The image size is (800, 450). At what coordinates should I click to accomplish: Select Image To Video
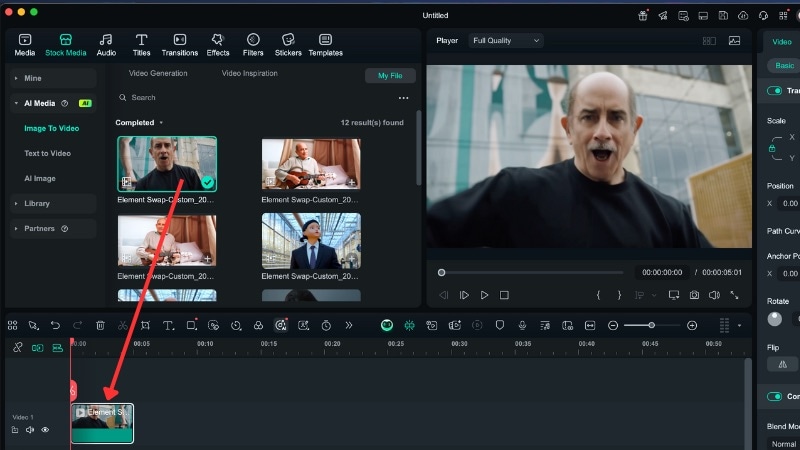(x=52, y=128)
